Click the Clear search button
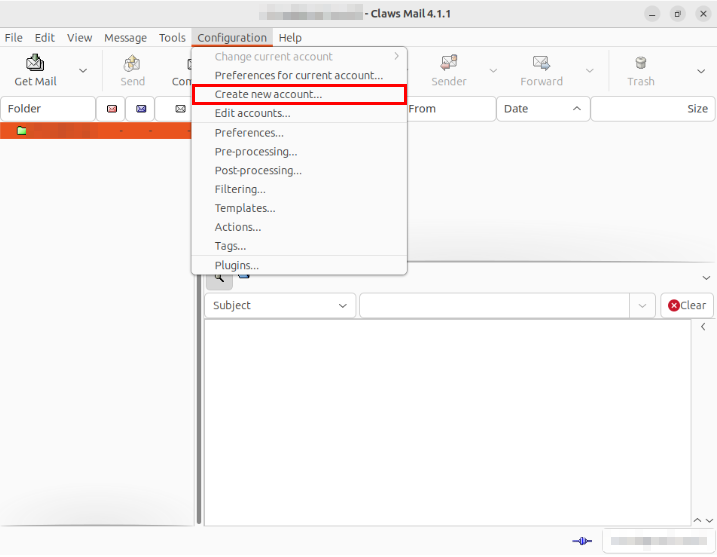This screenshot has width=717, height=557. pyautogui.click(x=687, y=305)
